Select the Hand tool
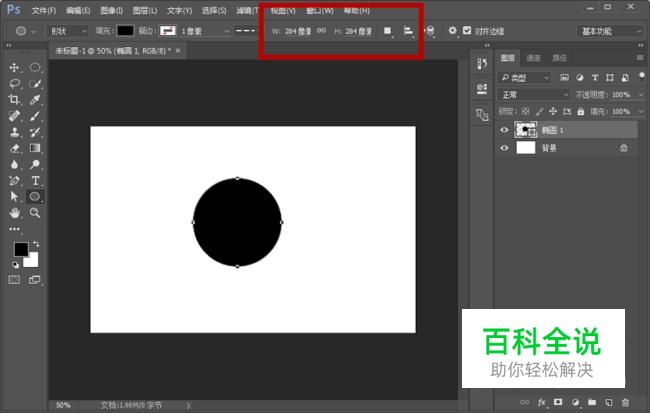The image size is (650, 413). (14, 213)
